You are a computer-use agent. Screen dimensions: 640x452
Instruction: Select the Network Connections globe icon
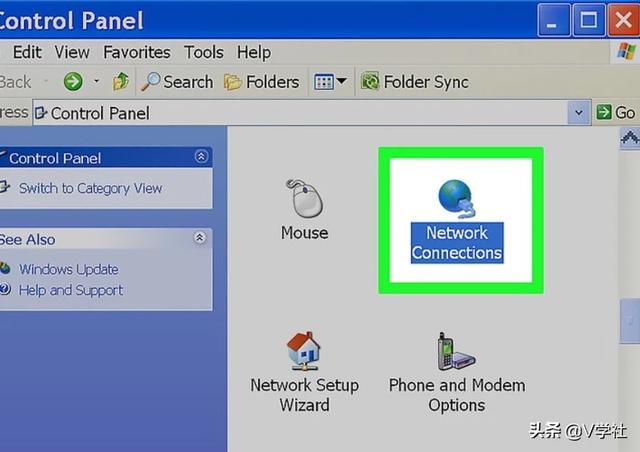457,199
